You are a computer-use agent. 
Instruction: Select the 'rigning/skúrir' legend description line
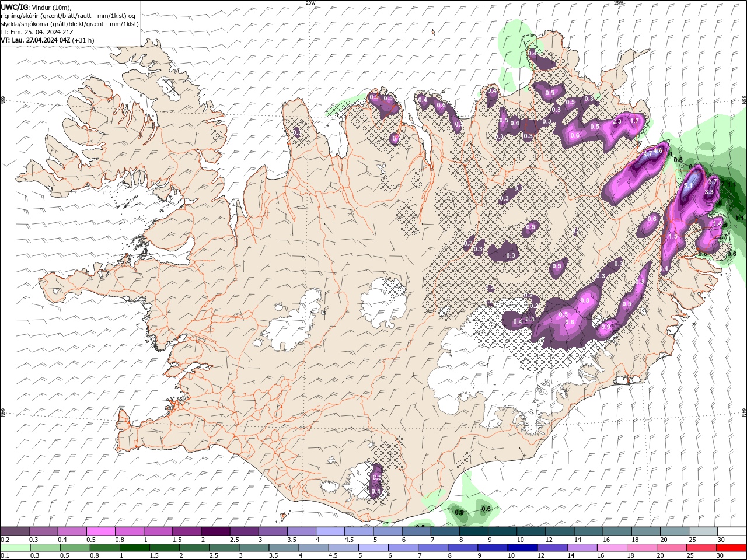point(68,15)
